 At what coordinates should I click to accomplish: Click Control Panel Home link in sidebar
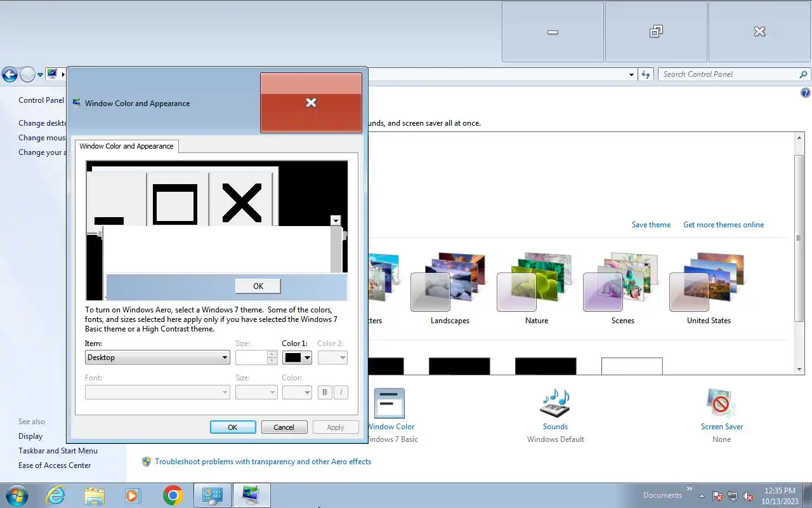click(41, 100)
